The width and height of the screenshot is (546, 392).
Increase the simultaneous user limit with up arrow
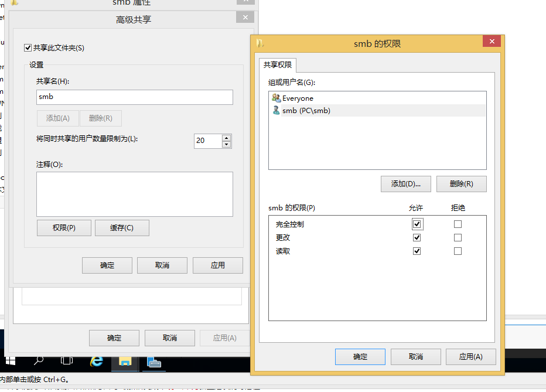coord(226,138)
